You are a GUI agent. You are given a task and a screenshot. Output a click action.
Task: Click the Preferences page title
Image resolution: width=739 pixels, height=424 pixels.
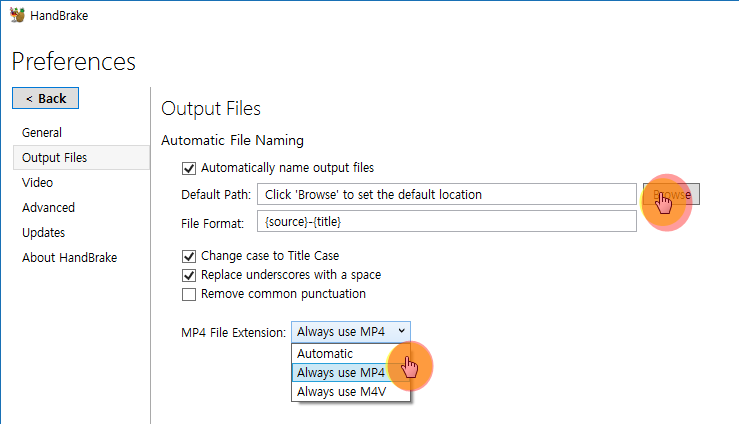tap(74, 62)
